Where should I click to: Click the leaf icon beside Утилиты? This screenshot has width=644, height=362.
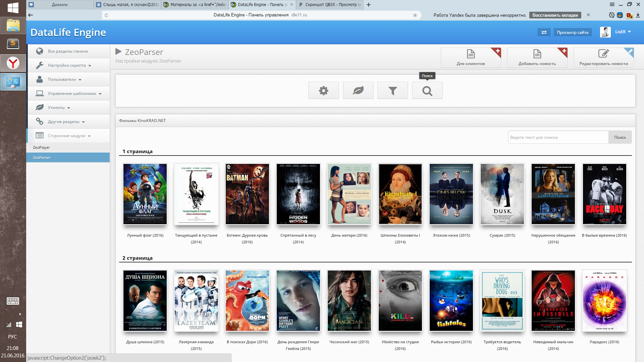point(40,107)
